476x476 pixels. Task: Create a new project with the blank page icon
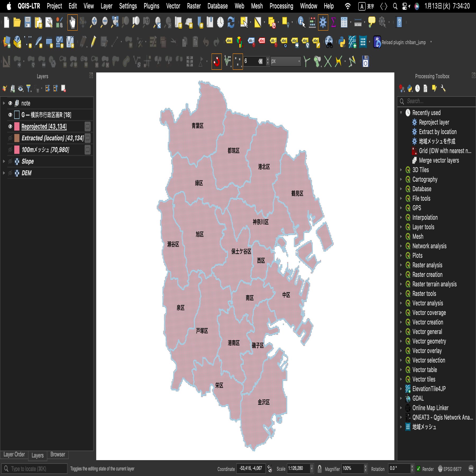coord(7,22)
